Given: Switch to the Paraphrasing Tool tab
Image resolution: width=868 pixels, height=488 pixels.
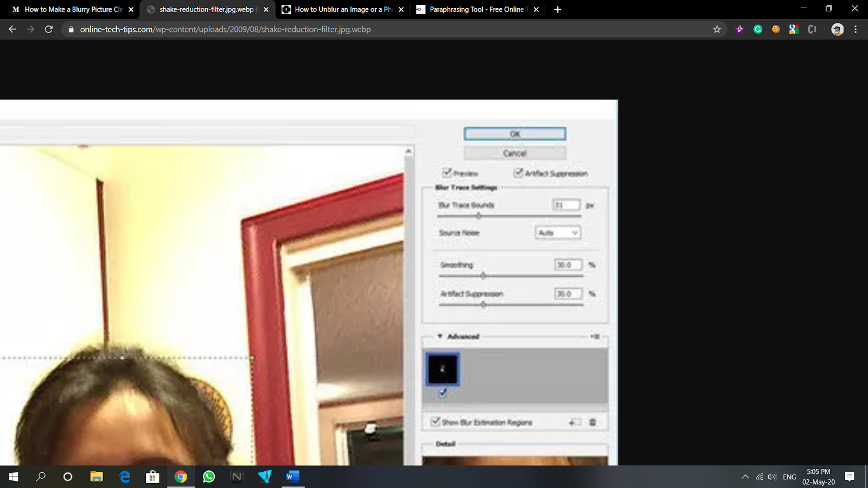Looking at the screenshot, I should coord(477,9).
